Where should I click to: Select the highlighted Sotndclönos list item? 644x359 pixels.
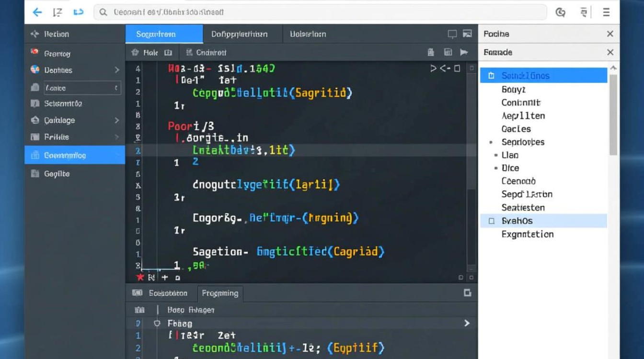click(x=543, y=76)
